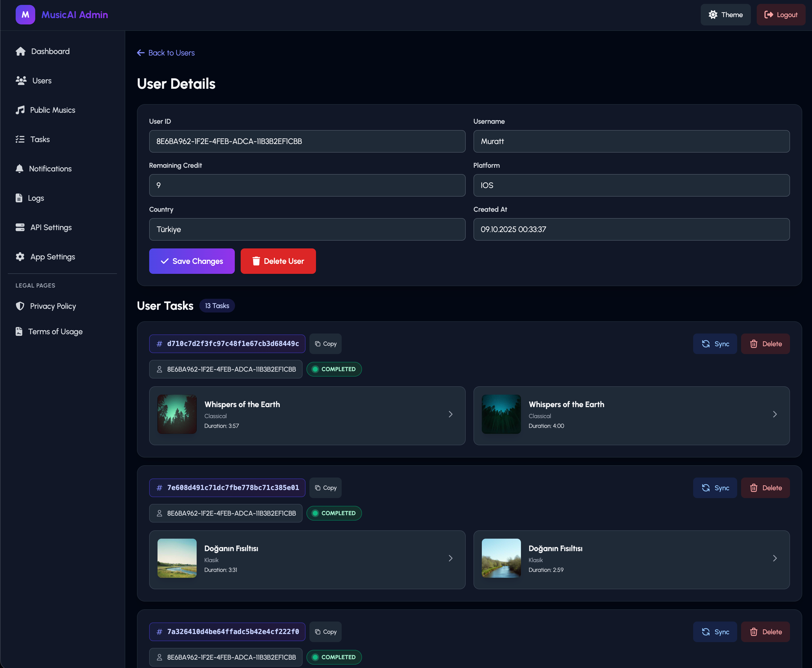Click the API Settings server icon

(20, 227)
